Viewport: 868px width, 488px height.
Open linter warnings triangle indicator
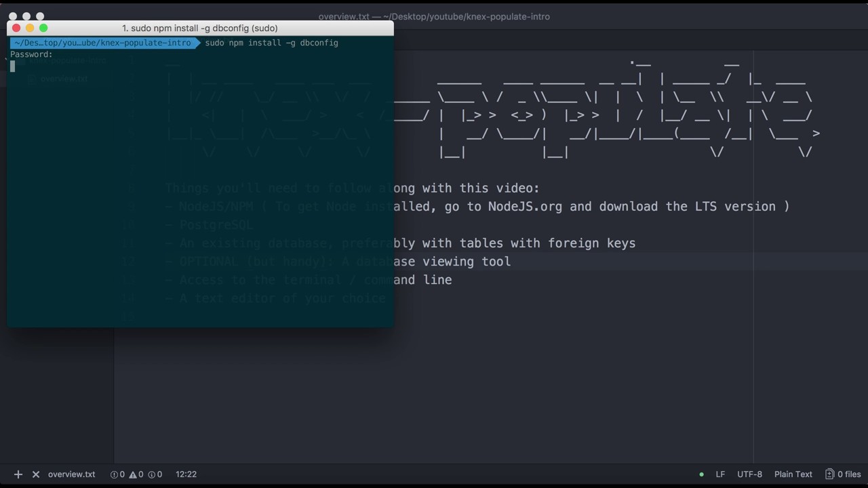pos(136,474)
